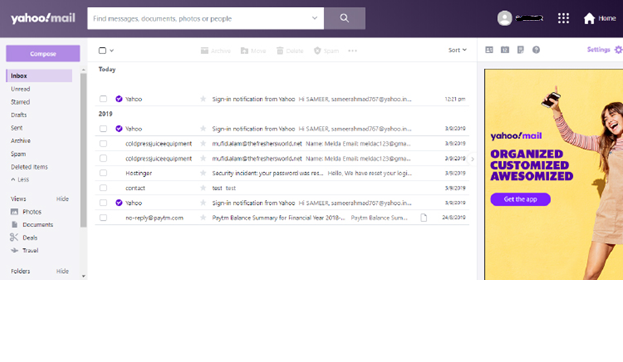623x362 pixels.
Task: Open the account profile avatar
Action: coord(505,18)
